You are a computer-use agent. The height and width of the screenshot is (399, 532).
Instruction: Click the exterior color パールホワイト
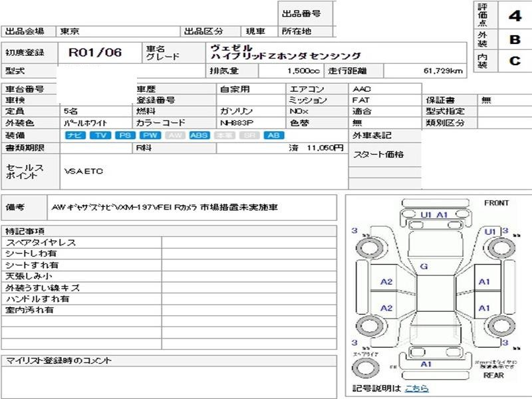pos(86,123)
